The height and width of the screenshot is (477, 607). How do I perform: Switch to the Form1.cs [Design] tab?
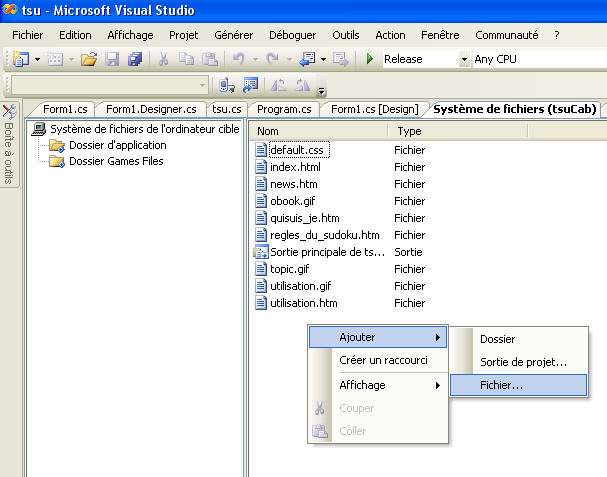click(375, 109)
